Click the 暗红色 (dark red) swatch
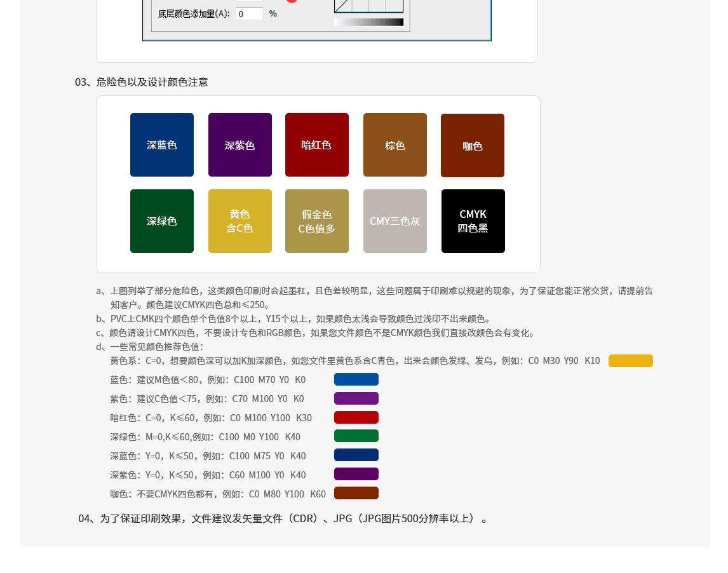This screenshot has width=728, height=573. (317, 145)
